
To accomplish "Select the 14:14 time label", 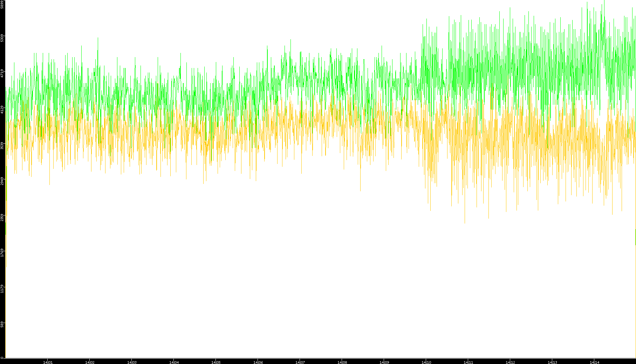I will click(594, 362).
